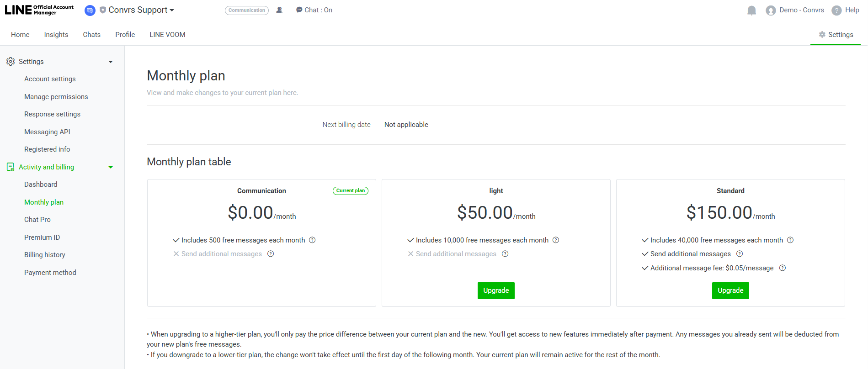
Task: Click the Demo - Convrs profile avatar
Action: [x=771, y=11]
